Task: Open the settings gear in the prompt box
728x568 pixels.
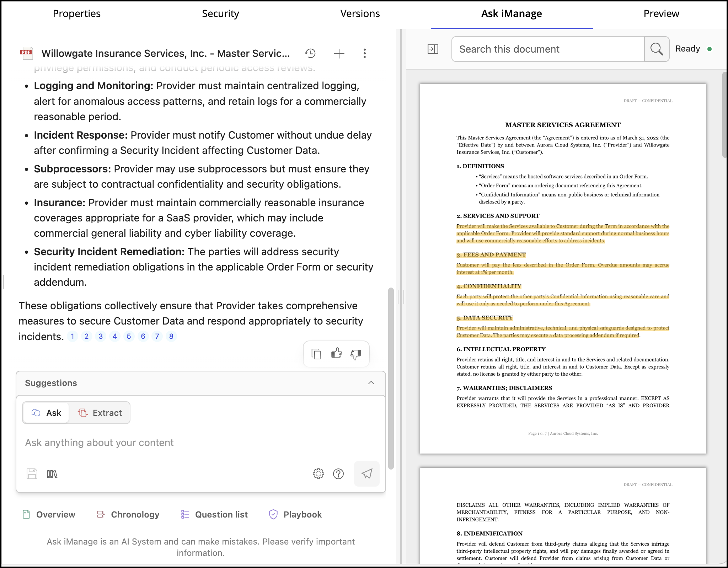Action: (x=318, y=473)
